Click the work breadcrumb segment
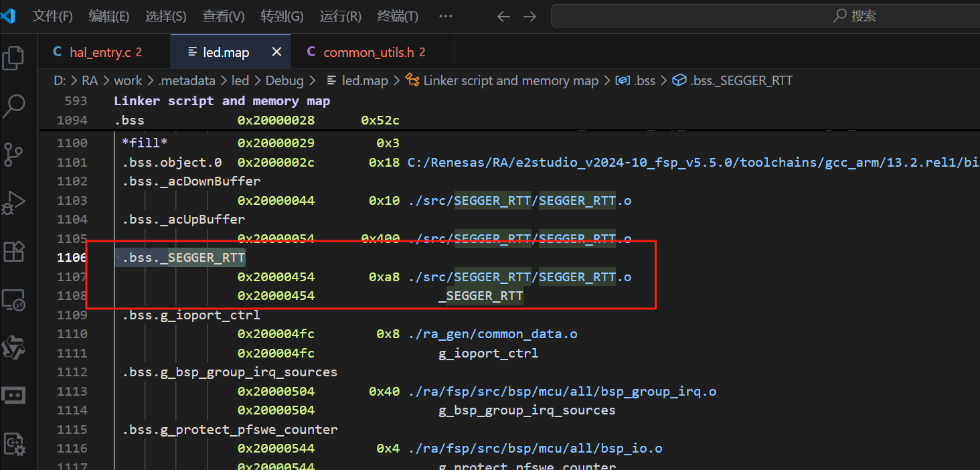This screenshot has width=980, height=470. coord(128,81)
